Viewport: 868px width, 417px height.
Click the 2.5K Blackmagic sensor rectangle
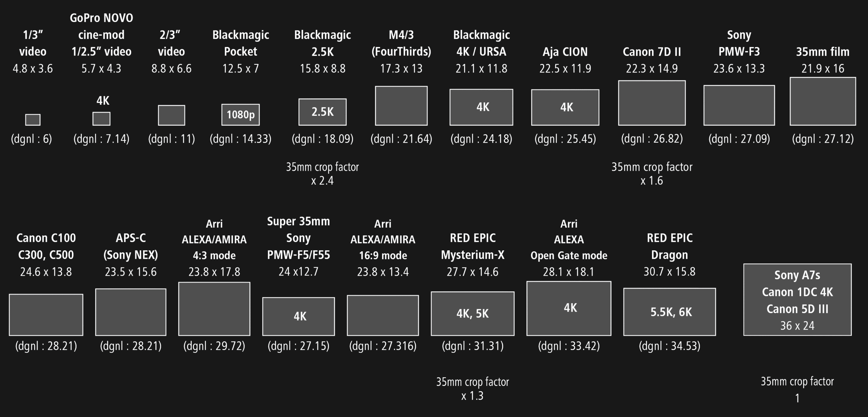pyautogui.click(x=322, y=112)
